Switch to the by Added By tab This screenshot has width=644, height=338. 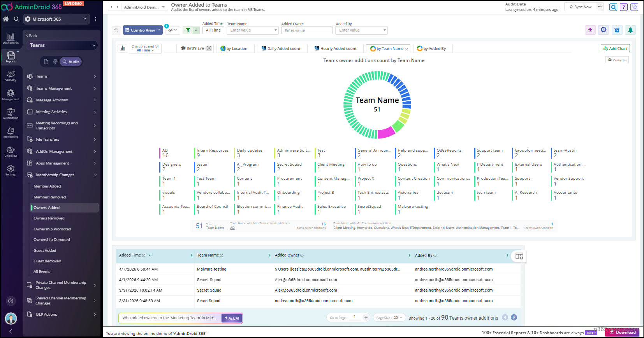coord(432,48)
